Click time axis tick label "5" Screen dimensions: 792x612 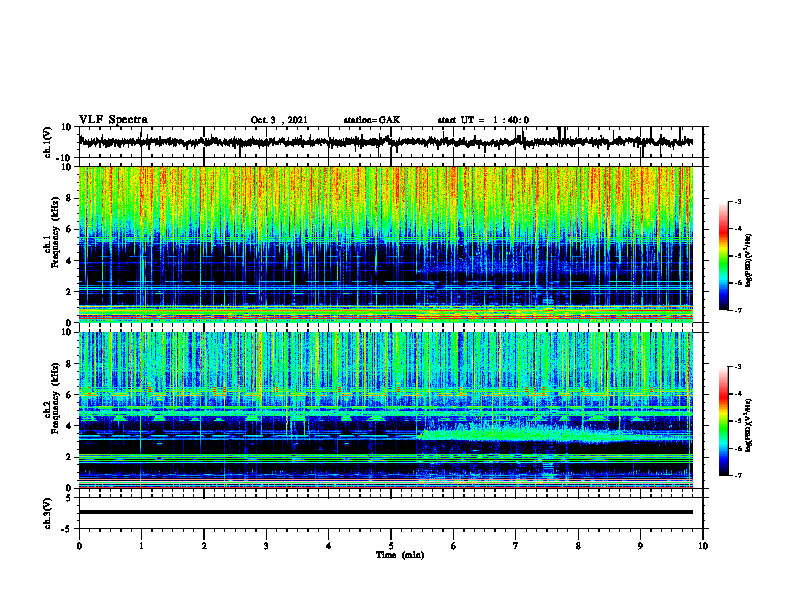[x=391, y=546]
